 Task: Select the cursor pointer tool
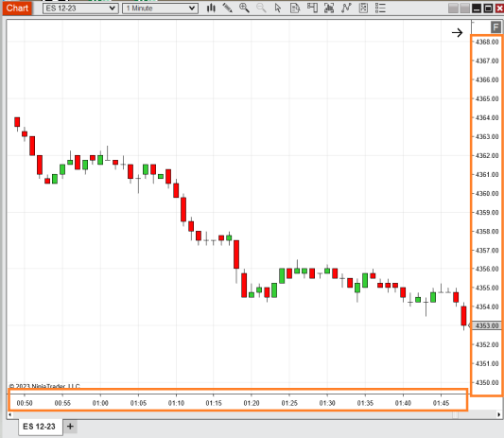[278, 8]
